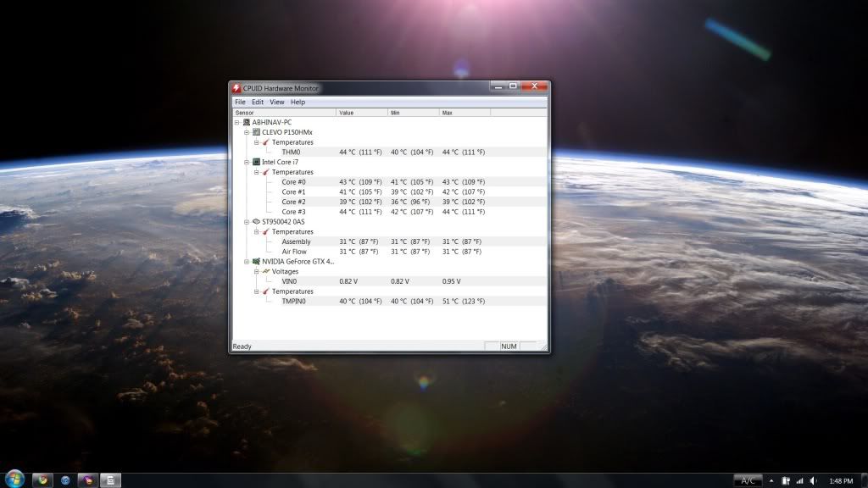
Task: Open the purple app icon on the taskbar
Action: pyautogui.click(x=87, y=480)
